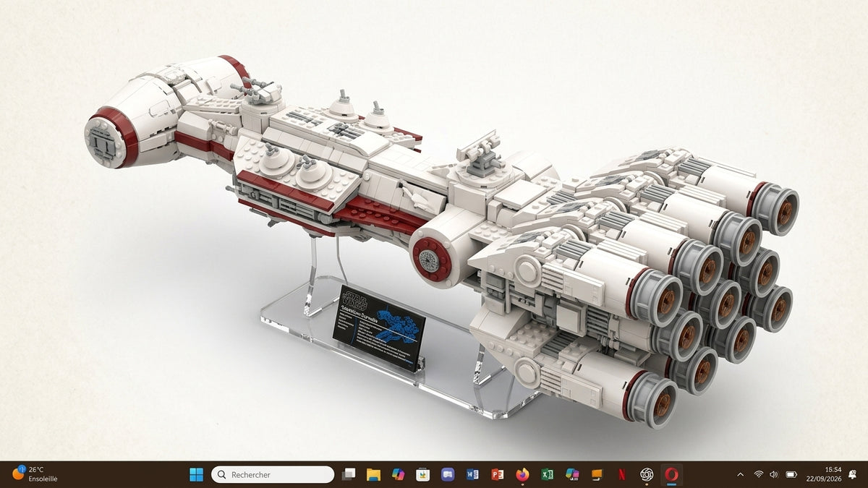Open File Explorer from the taskbar
The height and width of the screenshot is (488, 868).
click(x=373, y=474)
